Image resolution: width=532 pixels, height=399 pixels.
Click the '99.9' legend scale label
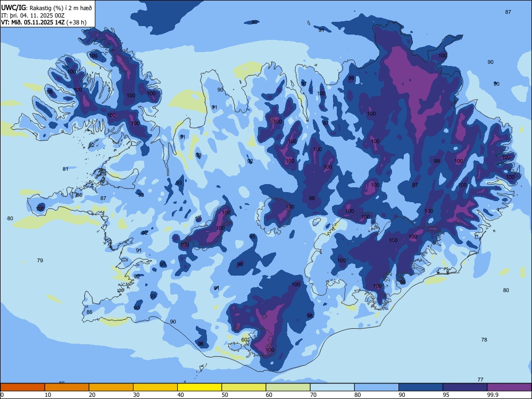click(493, 395)
